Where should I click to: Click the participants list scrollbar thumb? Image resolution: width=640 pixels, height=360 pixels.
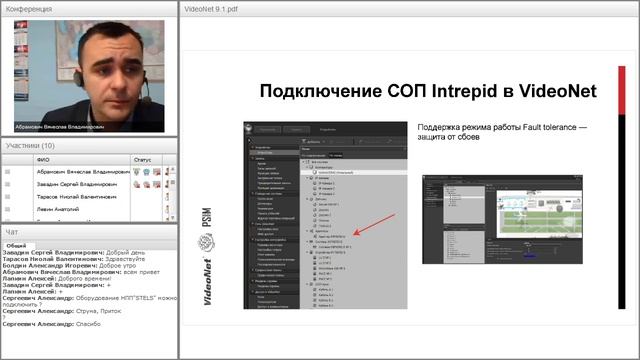173,182
